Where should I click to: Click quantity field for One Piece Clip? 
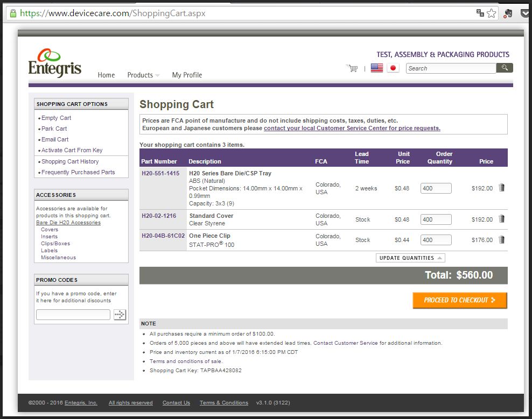[x=436, y=240]
